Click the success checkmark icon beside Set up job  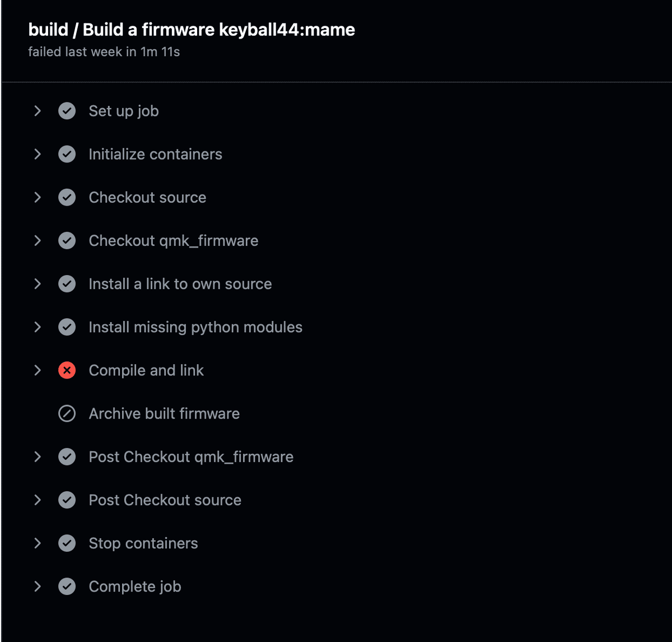click(x=67, y=111)
